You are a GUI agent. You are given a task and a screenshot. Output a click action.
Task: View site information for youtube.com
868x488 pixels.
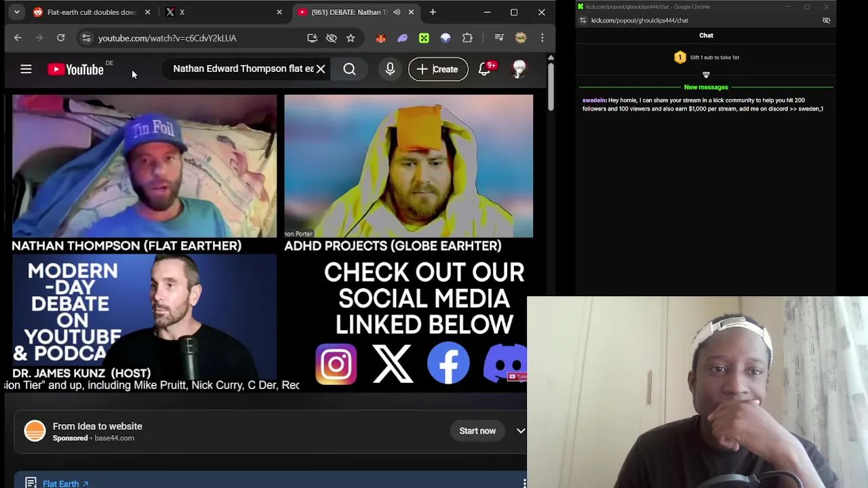pos(86,38)
